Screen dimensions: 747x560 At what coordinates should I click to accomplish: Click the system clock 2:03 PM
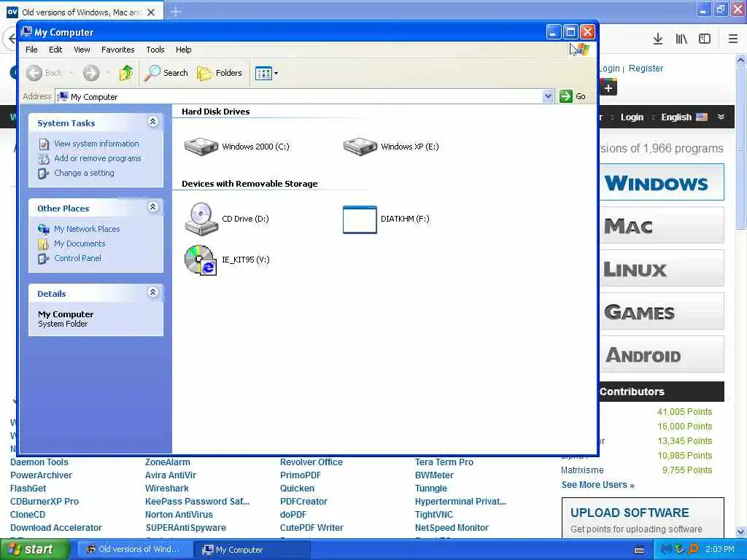coord(720,549)
